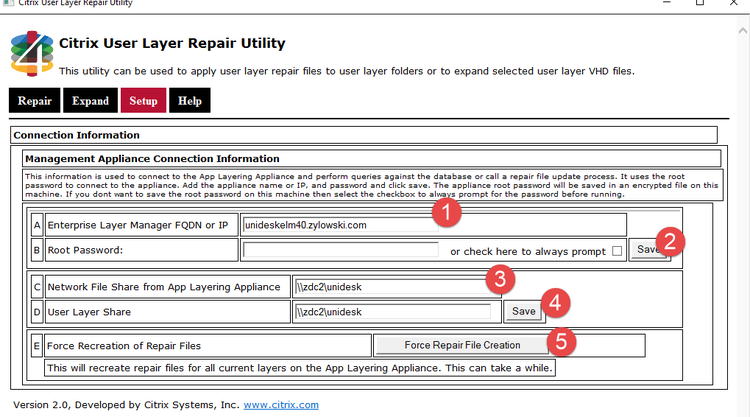Screen dimensions: 750x417
Task: Click the User Layer Share path field
Action: pyautogui.click(x=393, y=312)
